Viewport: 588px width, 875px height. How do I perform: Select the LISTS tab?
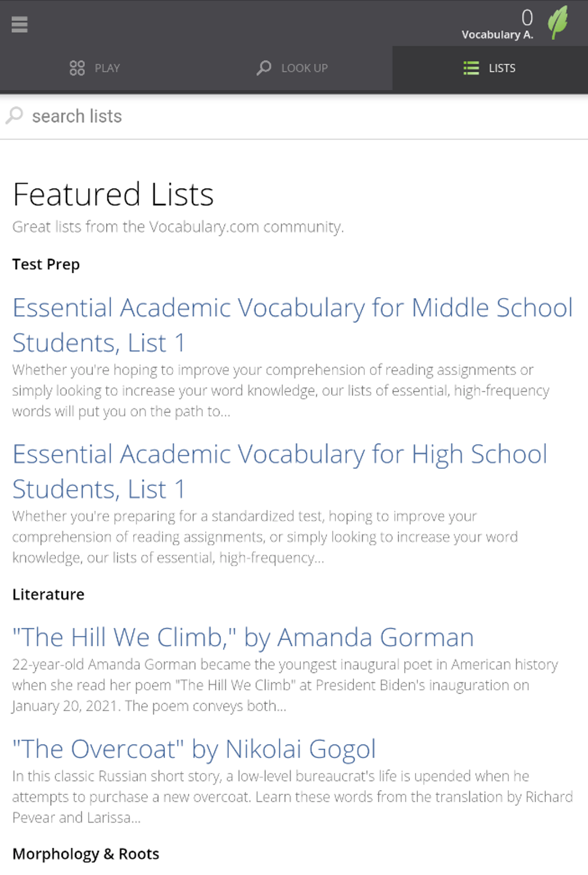point(502,67)
